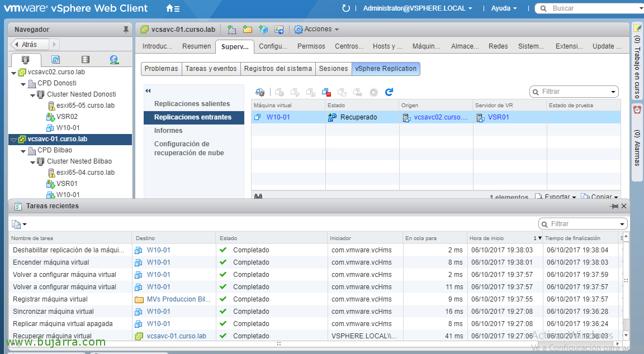Collapse the replication side menu with double arrow
This screenshot has width=644, height=354.
coord(148,90)
